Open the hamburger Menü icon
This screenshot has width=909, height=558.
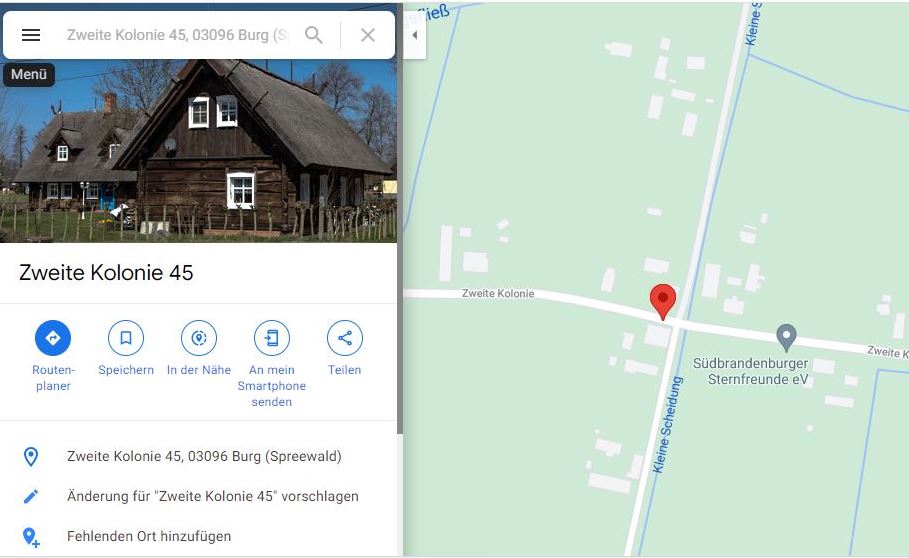pos(31,35)
